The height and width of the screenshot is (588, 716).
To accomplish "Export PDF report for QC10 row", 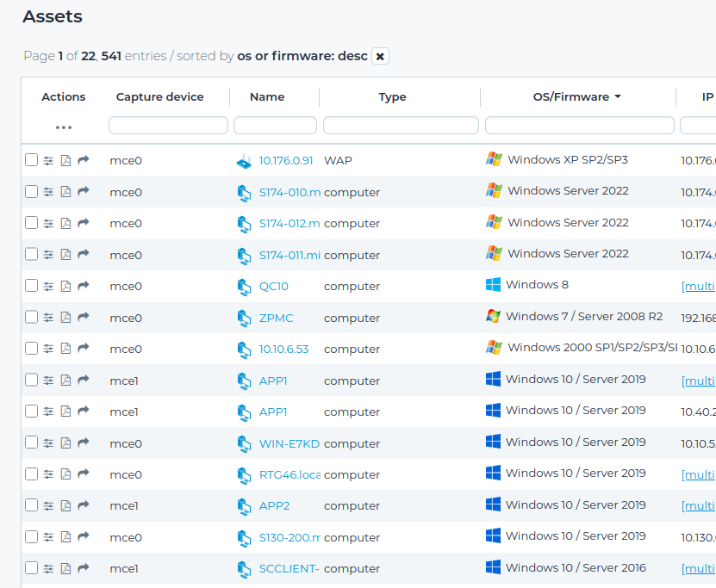I will pos(65,286).
